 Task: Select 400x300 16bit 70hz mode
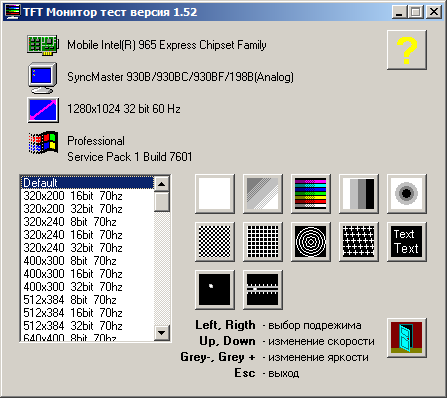pos(88,274)
